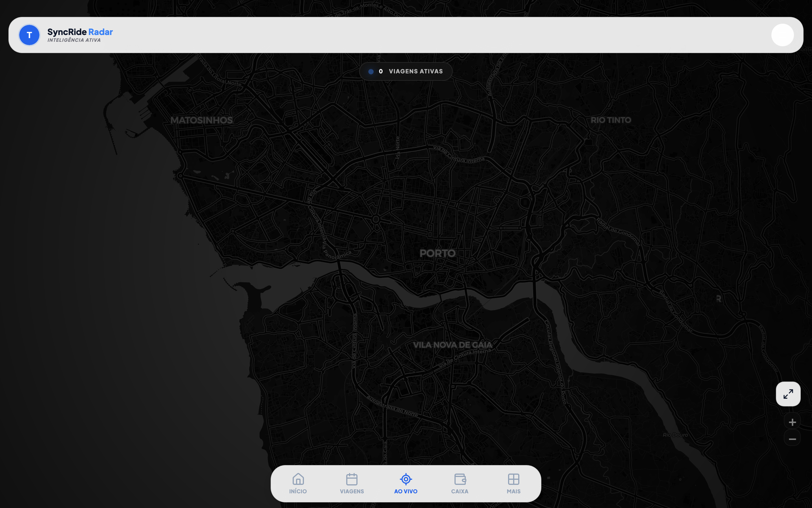Zoom in the map with plus button
This screenshot has height=508, width=812.
click(x=792, y=422)
